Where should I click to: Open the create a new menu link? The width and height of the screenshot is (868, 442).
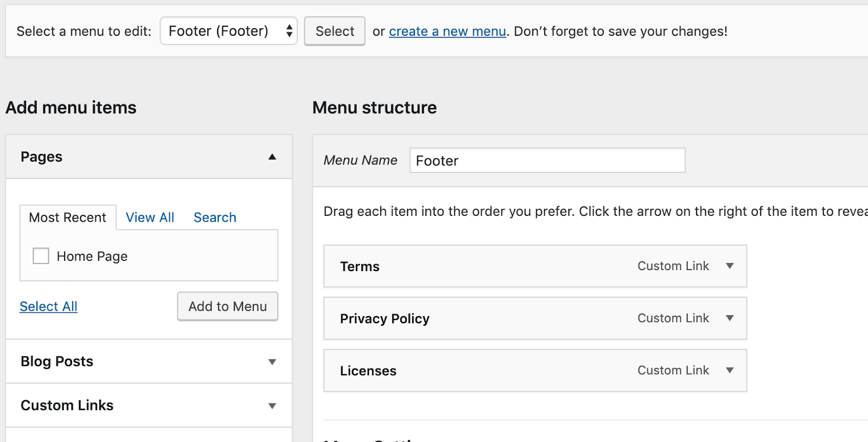point(448,31)
